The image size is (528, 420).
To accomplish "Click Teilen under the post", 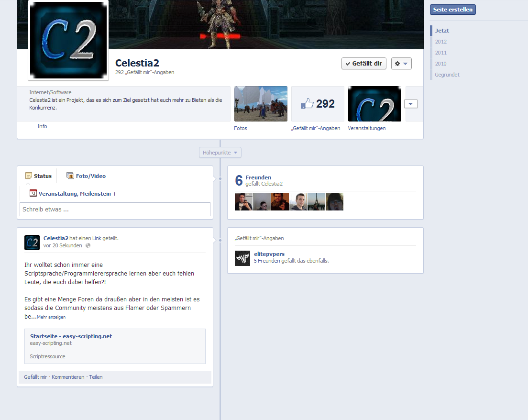I will tap(96, 377).
